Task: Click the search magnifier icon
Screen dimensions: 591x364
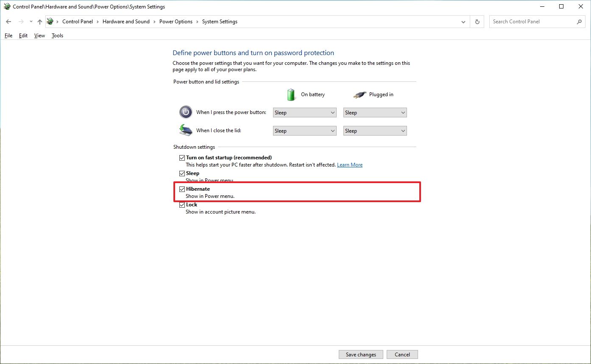Action: pyautogui.click(x=580, y=22)
